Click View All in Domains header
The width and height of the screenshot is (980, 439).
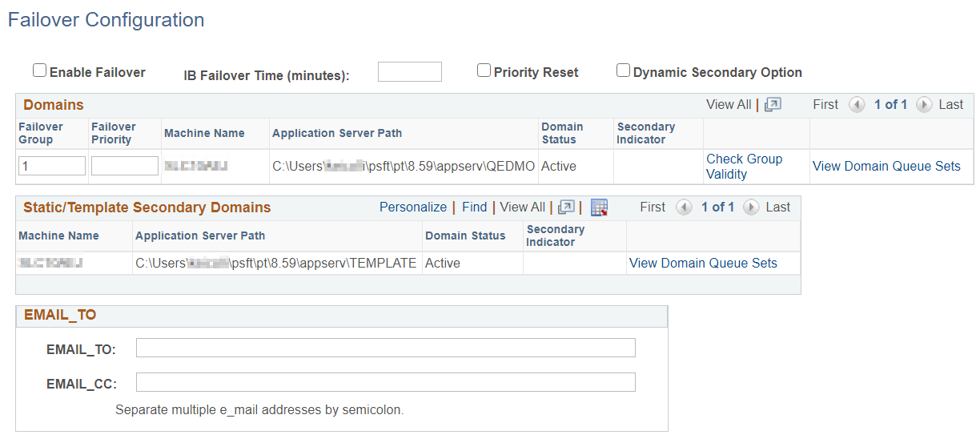pyautogui.click(x=729, y=105)
